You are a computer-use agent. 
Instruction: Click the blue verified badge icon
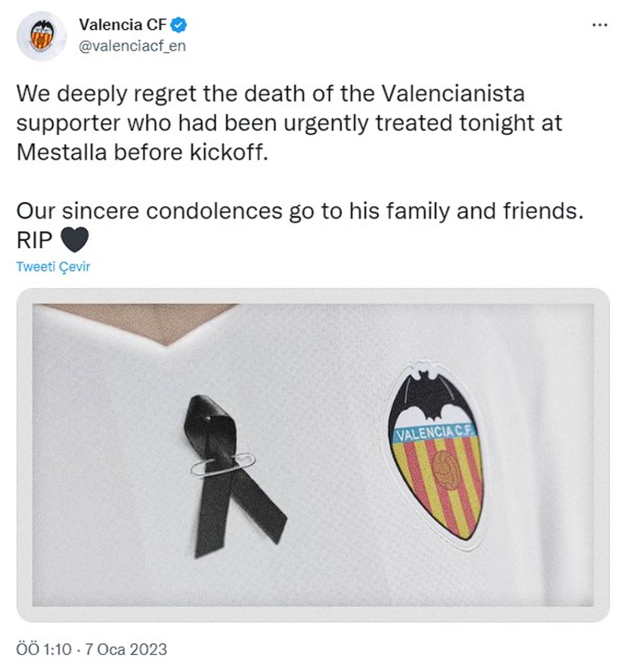[x=179, y=24]
